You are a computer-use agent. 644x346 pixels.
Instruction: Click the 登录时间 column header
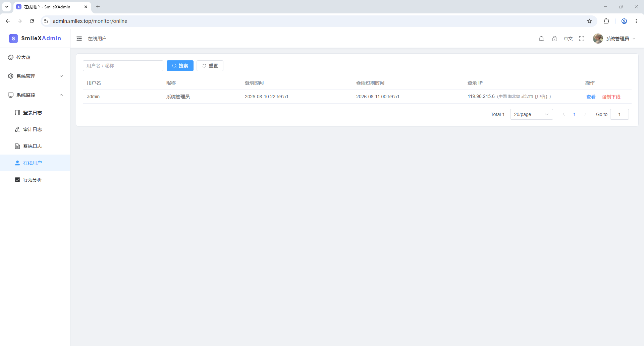tap(254, 83)
